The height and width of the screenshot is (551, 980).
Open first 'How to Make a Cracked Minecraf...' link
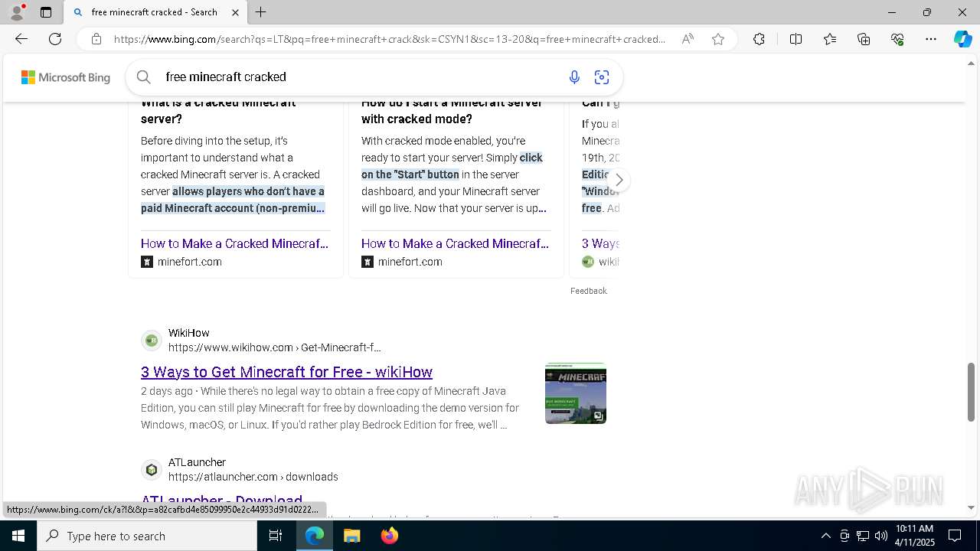coord(234,243)
